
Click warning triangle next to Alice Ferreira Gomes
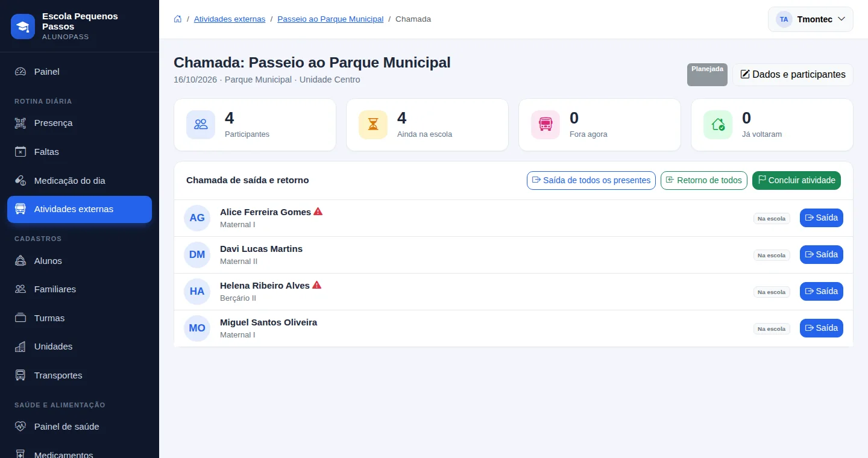pyautogui.click(x=318, y=212)
